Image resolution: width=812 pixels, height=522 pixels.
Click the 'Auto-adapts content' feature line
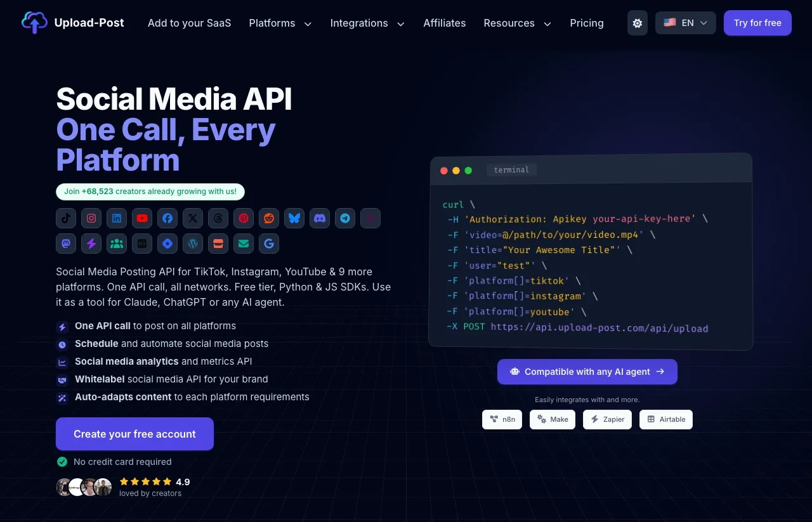pos(192,397)
